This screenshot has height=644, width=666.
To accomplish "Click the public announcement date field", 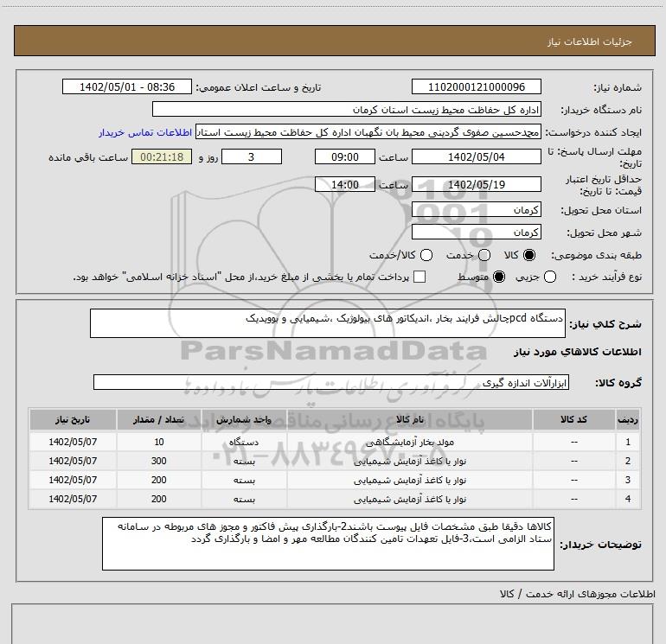I will tap(127, 86).
